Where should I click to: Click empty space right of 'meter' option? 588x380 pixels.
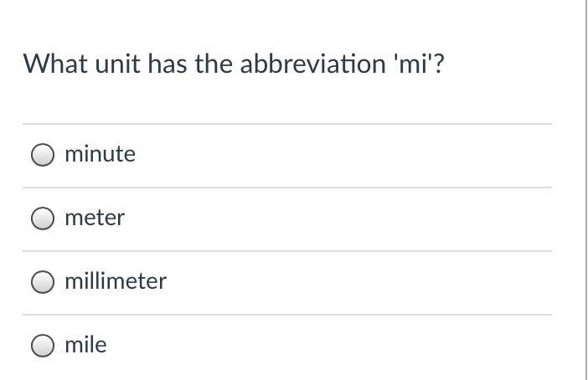[352, 218]
